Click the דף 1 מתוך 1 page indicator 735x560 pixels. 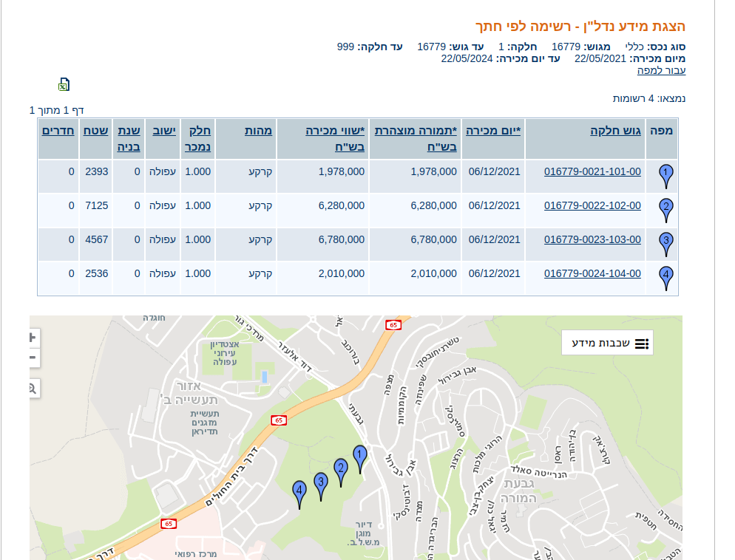pyautogui.click(x=56, y=110)
